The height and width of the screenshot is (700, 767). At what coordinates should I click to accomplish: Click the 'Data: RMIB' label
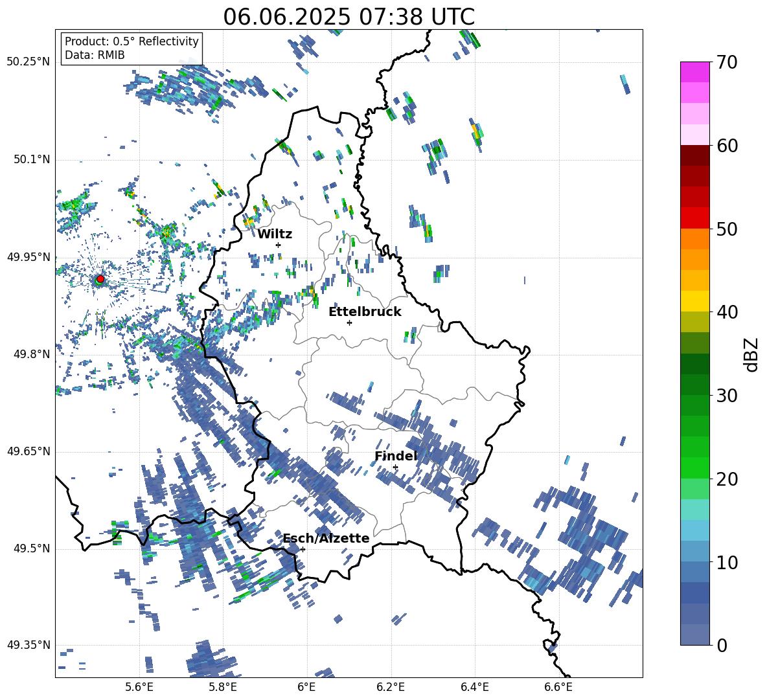coord(95,55)
